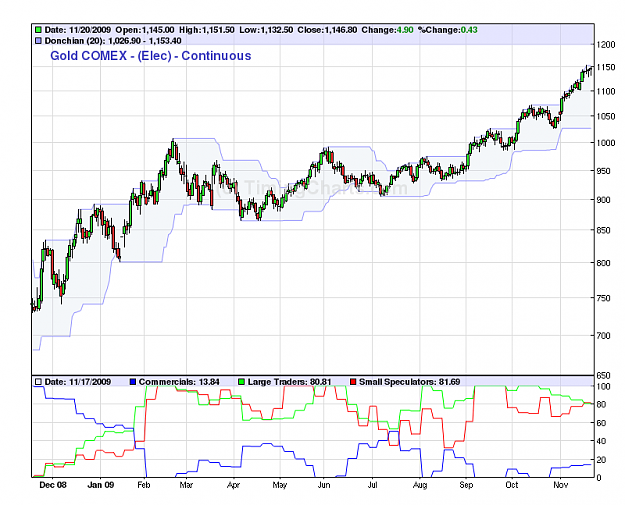Click the 800 price axis label
Viewport: 625px width, 505px height.
(603, 263)
